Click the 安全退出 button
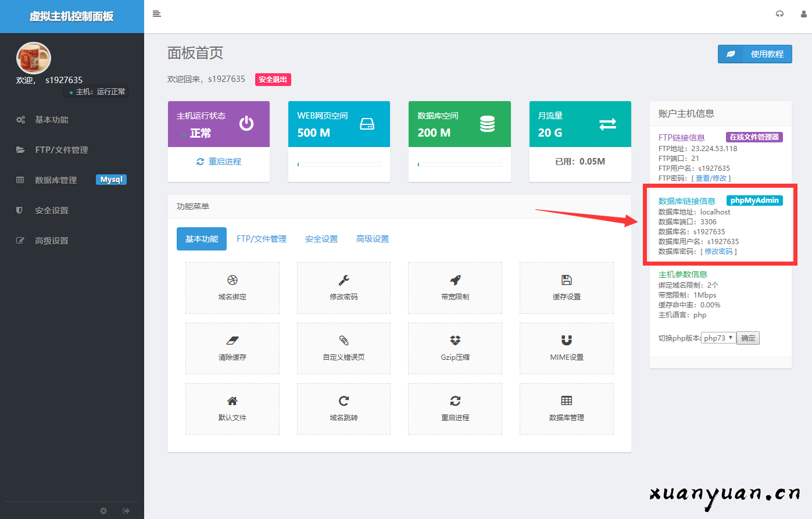Image resolution: width=812 pixels, height=519 pixels. (x=273, y=80)
